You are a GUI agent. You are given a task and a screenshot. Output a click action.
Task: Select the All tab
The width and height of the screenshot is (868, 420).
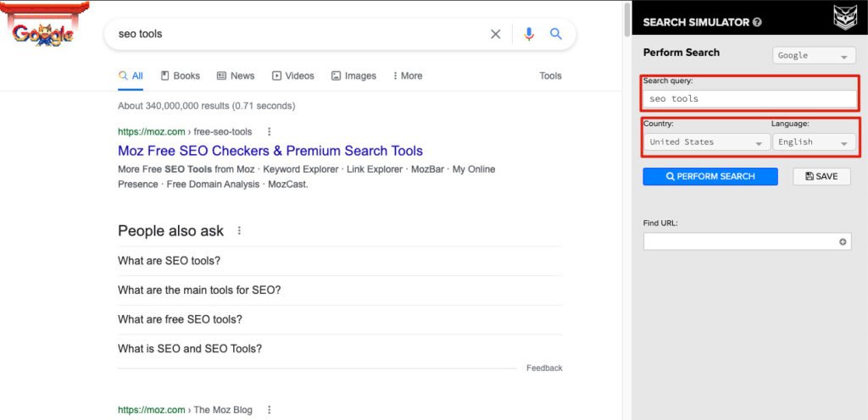pyautogui.click(x=131, y=75)
